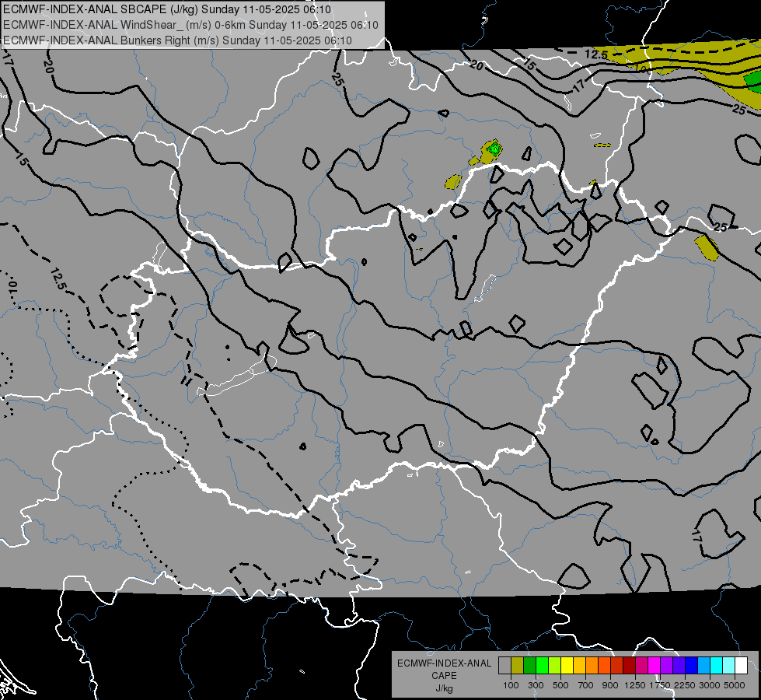Click the pure yellow legend swatch after 500
Image resolution: width=761 pixels, height=700 pixels.
tap(567, 666)
